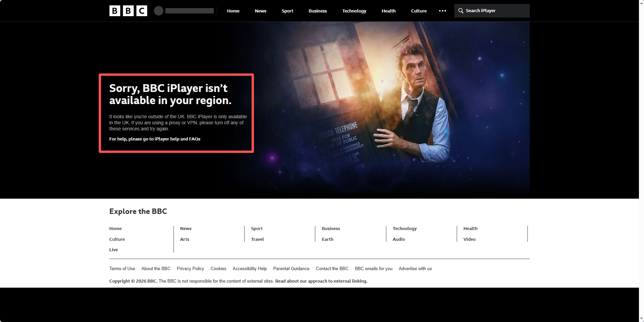Click the 'Sorry, BBC iPlayer isn't available' heading
The image size is (644, 322).
tap(170, 94)
